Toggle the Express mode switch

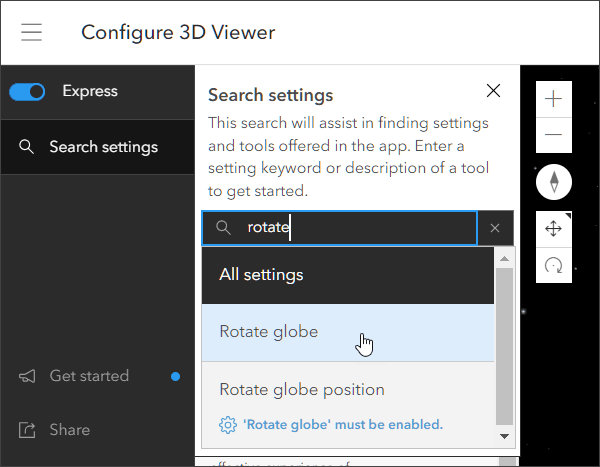point(27,92)
